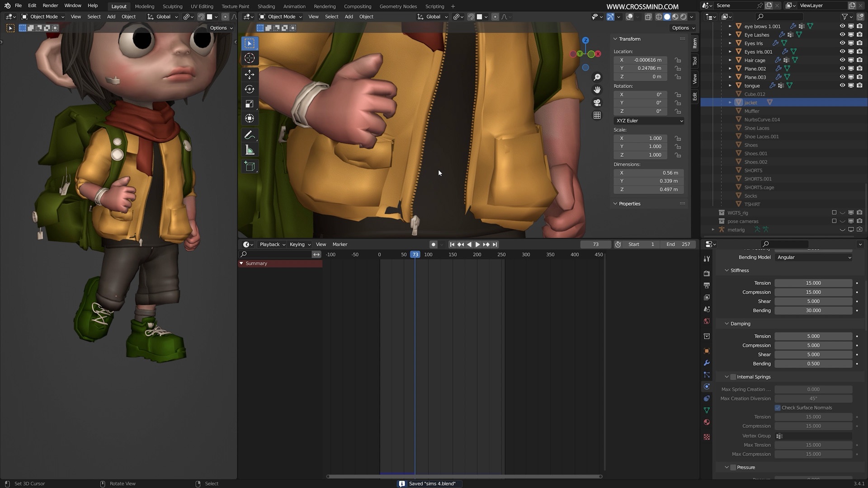Screen dimensions: 868x488
Task: Open the Render menu
Action: coord(50,5)
